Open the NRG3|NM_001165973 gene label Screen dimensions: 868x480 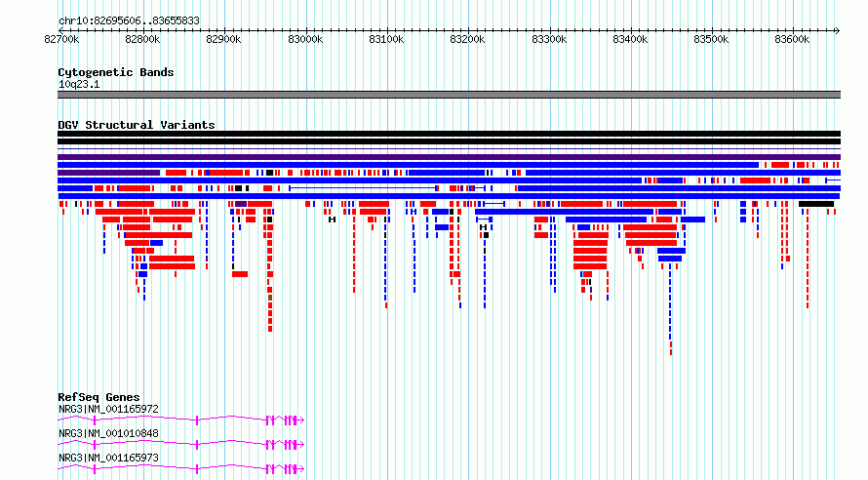(108, 459)
